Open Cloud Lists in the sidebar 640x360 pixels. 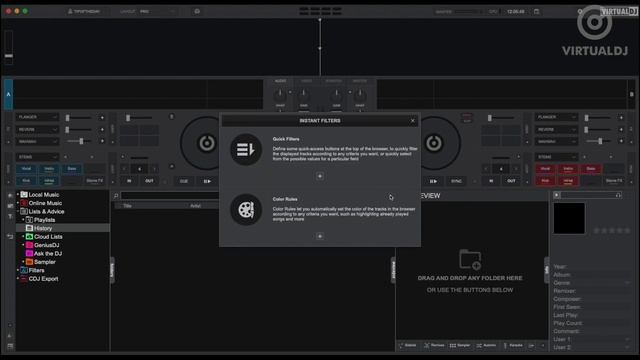click(x=48, y=237)
